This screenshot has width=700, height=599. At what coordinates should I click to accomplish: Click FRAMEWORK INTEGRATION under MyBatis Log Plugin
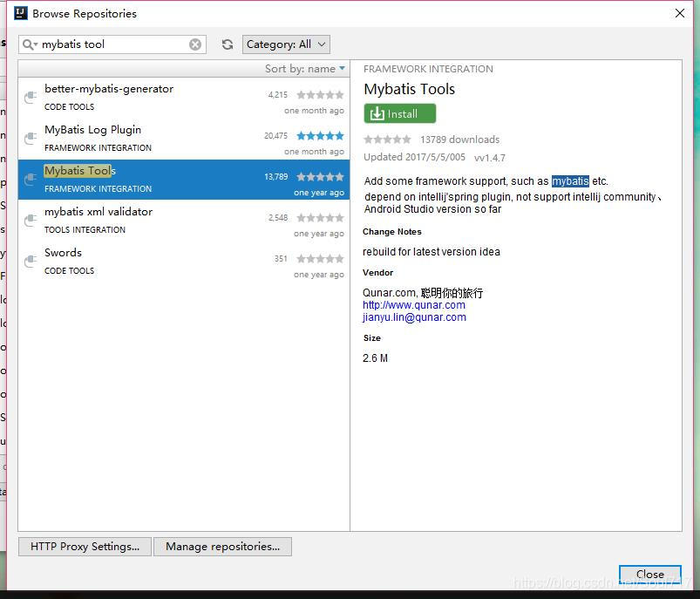pos(99,148)
